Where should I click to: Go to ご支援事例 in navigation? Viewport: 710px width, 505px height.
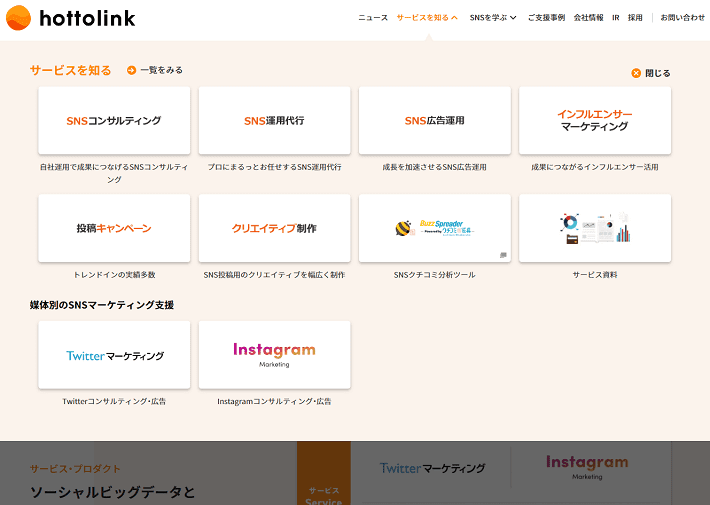coord(547,18)
